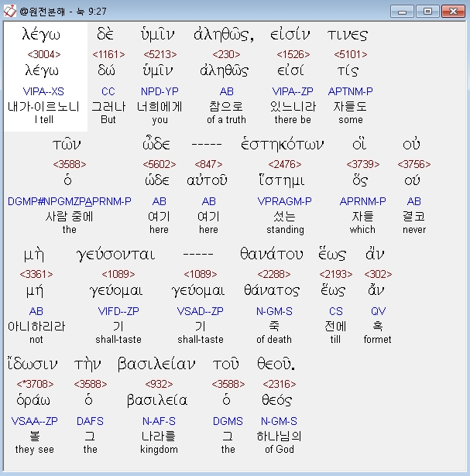Click the grammar code VSAA--ZP
The height and width of the screenshot is (476, 470).
pos(34,421)
